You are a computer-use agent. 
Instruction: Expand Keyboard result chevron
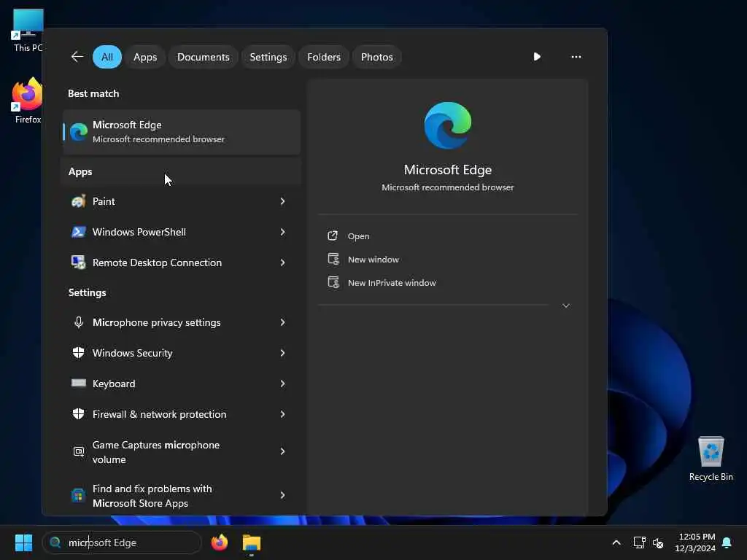[x=282, y=384]
